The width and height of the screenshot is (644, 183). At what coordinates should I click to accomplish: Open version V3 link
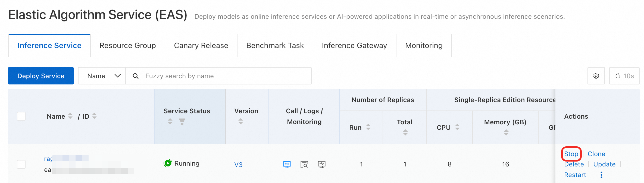point(238,165)
